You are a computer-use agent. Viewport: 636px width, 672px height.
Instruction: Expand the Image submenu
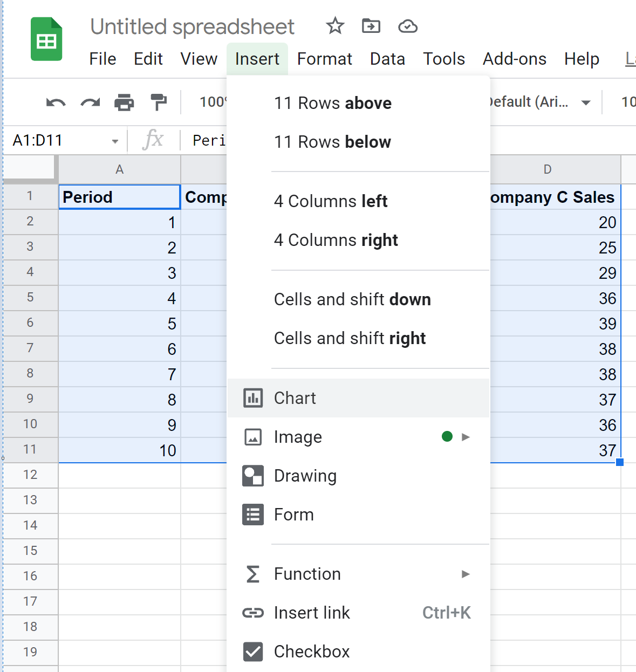[466, 437]
